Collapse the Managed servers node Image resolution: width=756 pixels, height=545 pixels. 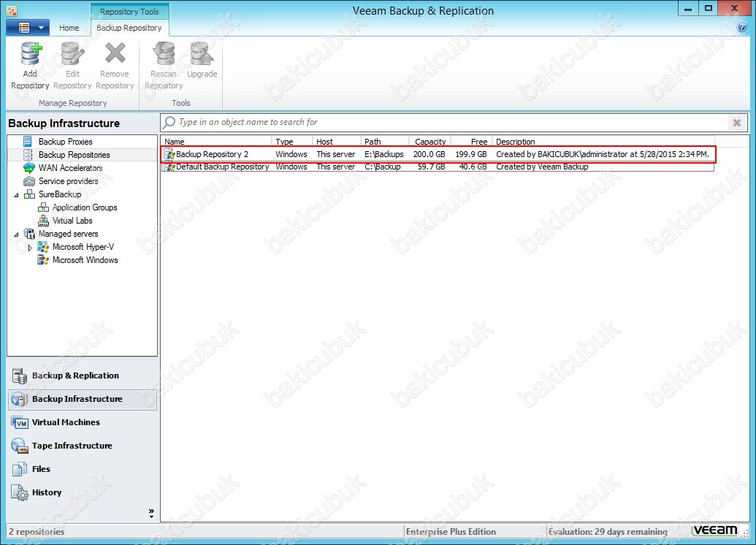pyautogui.click(x=16, y=234)
